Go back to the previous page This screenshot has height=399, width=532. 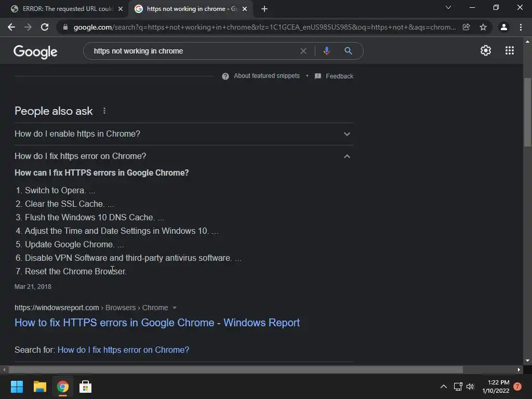pos(11,27)
